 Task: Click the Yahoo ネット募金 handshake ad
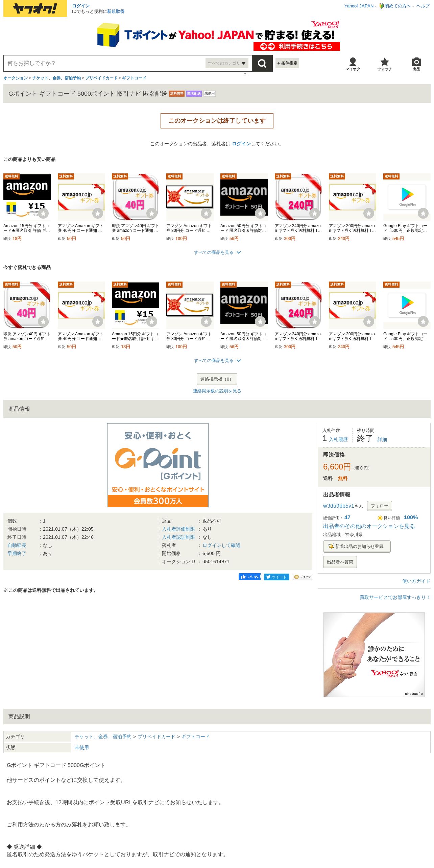click(x=374, y=655)
